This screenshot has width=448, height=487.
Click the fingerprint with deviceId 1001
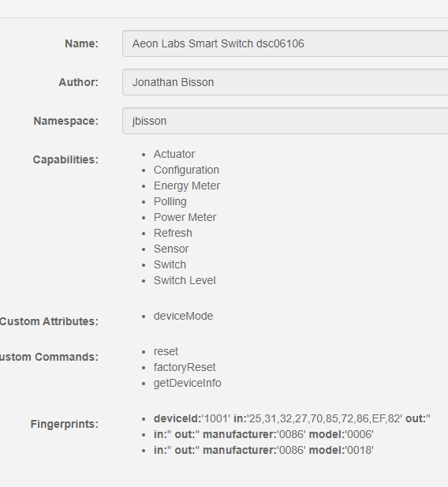click(x=292, y=418)
